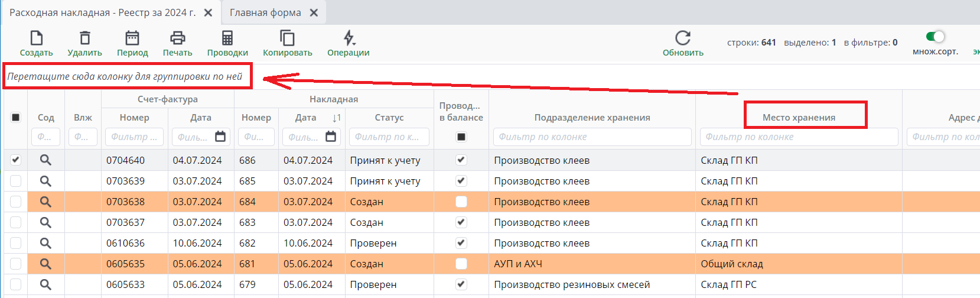980x298 pixels.
Task: Switch to the Главная форма tab
Action: pyautogui.click(x=265, y=12)
